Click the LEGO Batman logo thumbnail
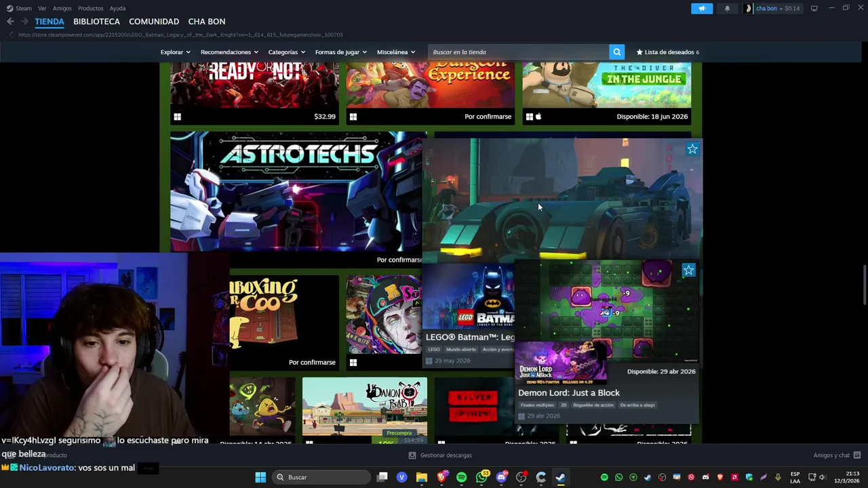The width and height of the screenshot is (868, 488). [x=469, y=295]
